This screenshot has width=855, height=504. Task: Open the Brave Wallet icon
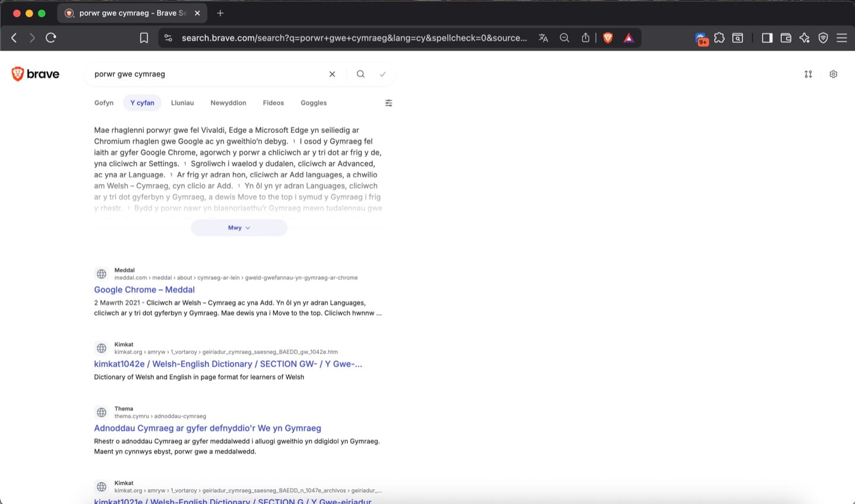(x=786, y=38)
